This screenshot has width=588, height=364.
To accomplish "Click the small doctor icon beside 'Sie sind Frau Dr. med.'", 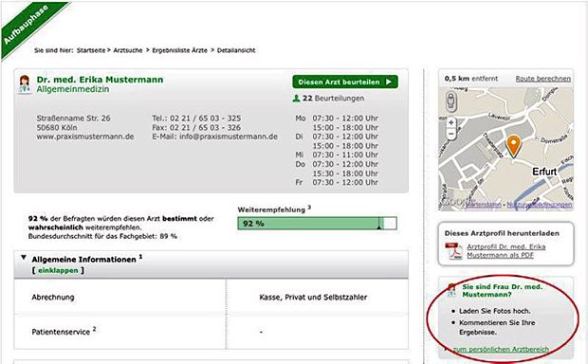I will tap(451, 290).
